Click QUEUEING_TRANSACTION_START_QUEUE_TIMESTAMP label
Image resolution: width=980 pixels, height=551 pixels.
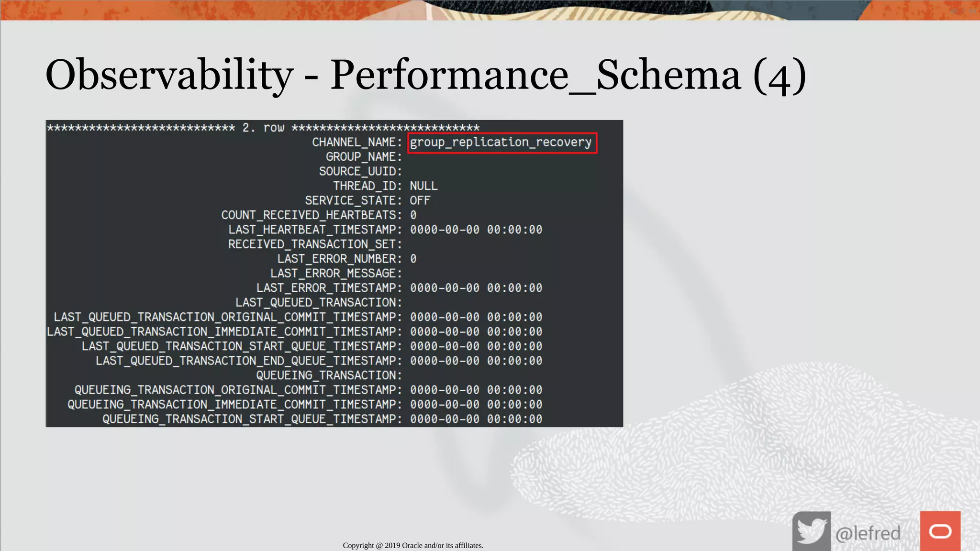(x=252, y=419)
